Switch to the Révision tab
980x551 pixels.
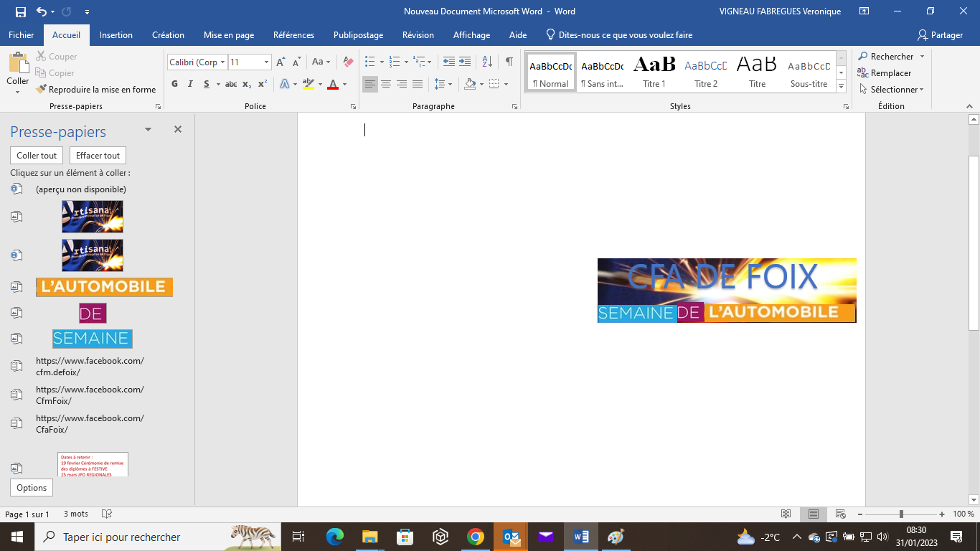[418, 34]
